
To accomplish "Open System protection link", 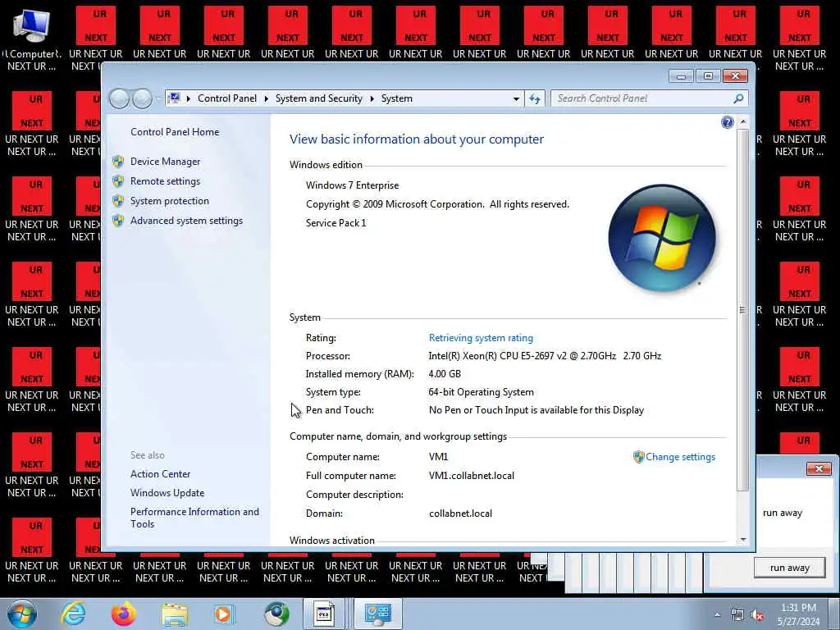I will (169, 201).
